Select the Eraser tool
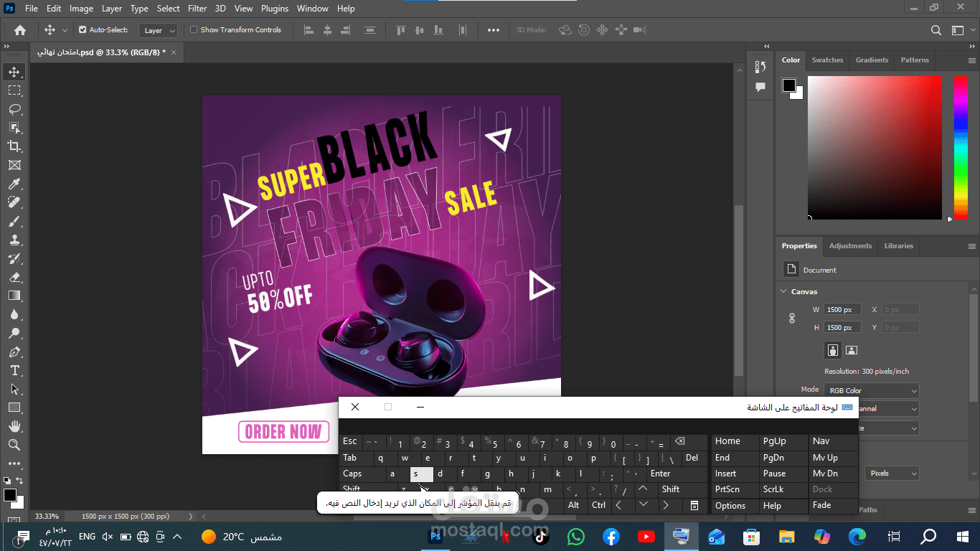 tap(14, 278)
